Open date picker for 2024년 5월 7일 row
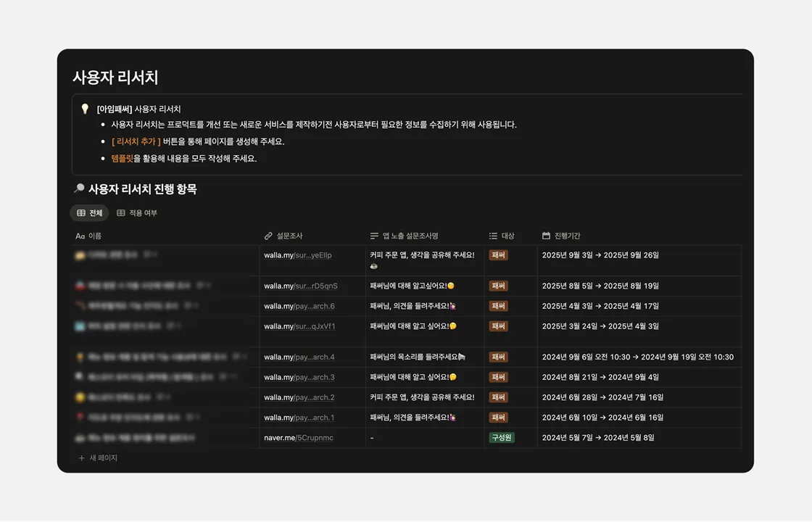The image size is (812, 522). pos(598,438)
